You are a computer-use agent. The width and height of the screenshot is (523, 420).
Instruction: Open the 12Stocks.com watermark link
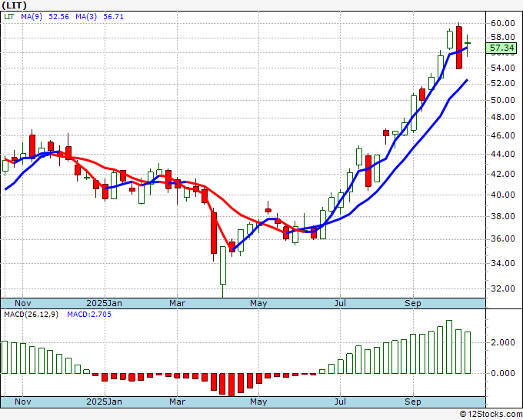click(x=491, y=414)
